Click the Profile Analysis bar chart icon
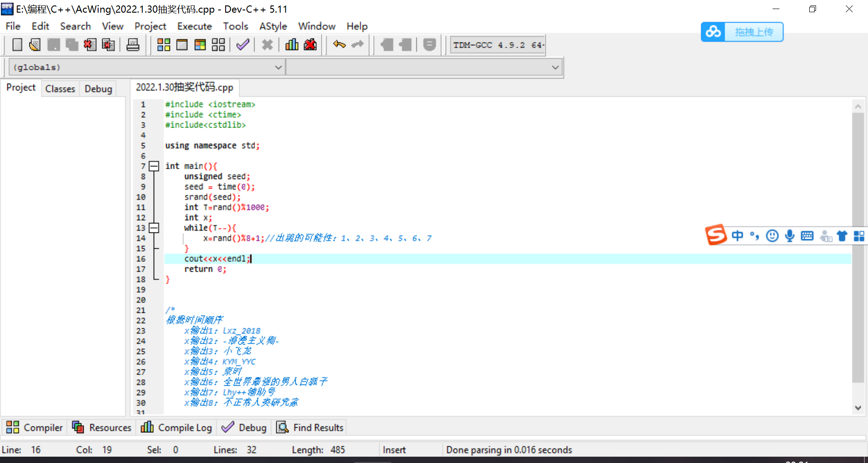Viewport: 868px width, 463px height. click(292, 45)
